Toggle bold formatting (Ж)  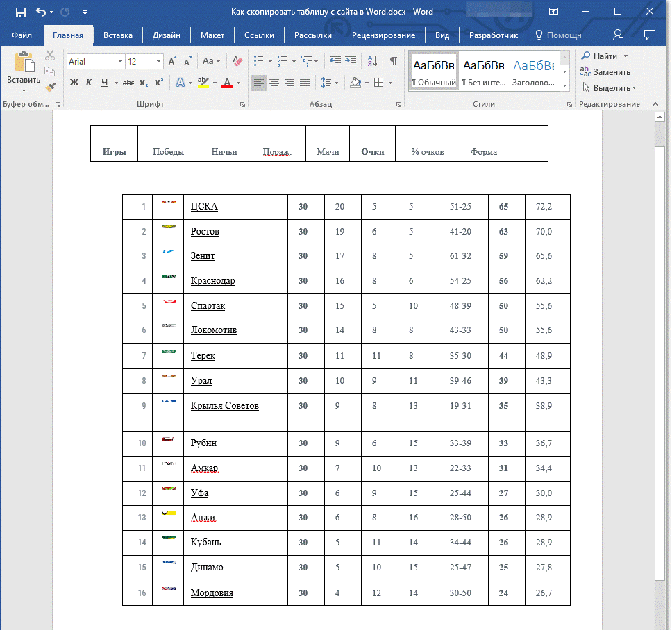pyautogui.click(x=74, y=83)
